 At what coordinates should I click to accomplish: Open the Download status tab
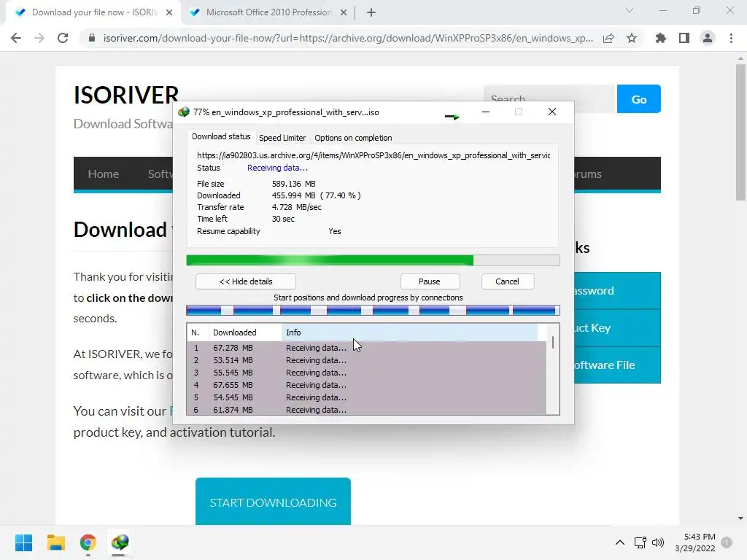221,136
